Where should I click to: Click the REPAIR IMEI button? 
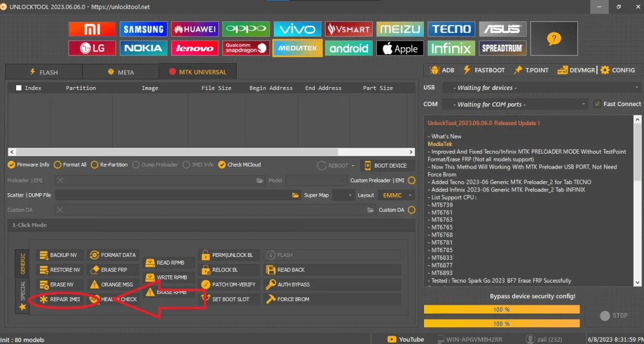60,299
